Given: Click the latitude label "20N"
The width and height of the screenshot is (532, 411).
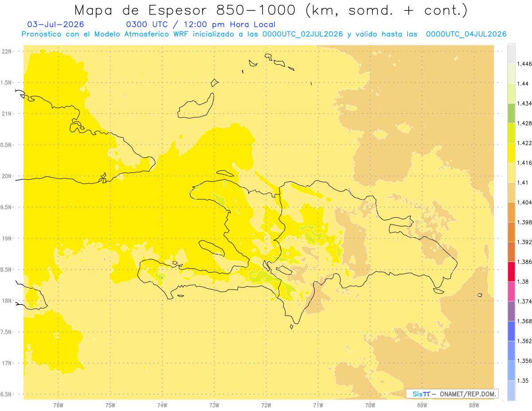Looking at the screenshot, I should [x=6, y=176].
